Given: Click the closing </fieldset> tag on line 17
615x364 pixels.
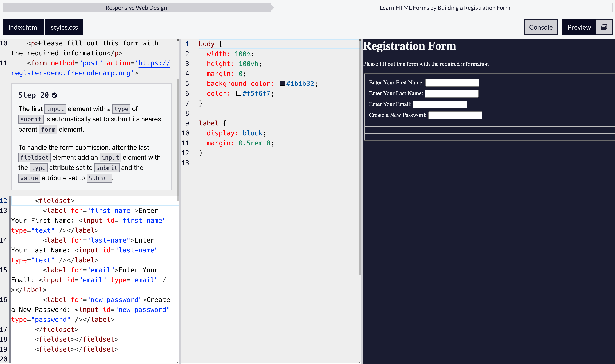Looking at the screenshot, I should (57, 329).
